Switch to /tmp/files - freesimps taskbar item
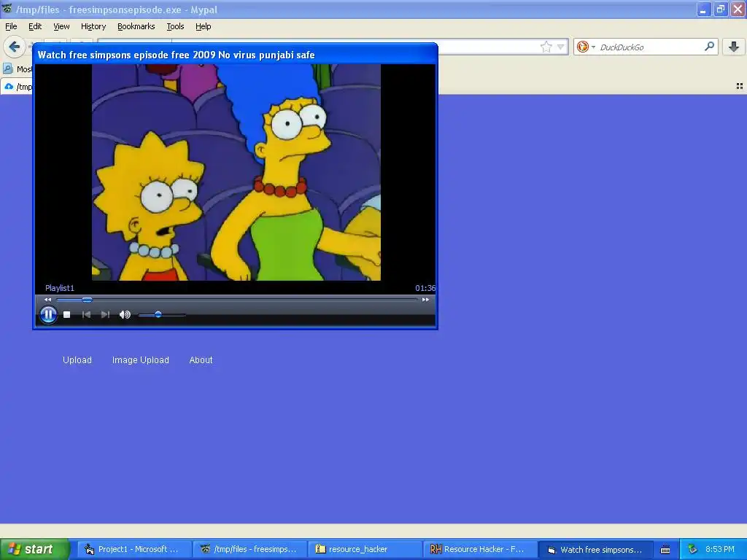 (x=250, y=549)
